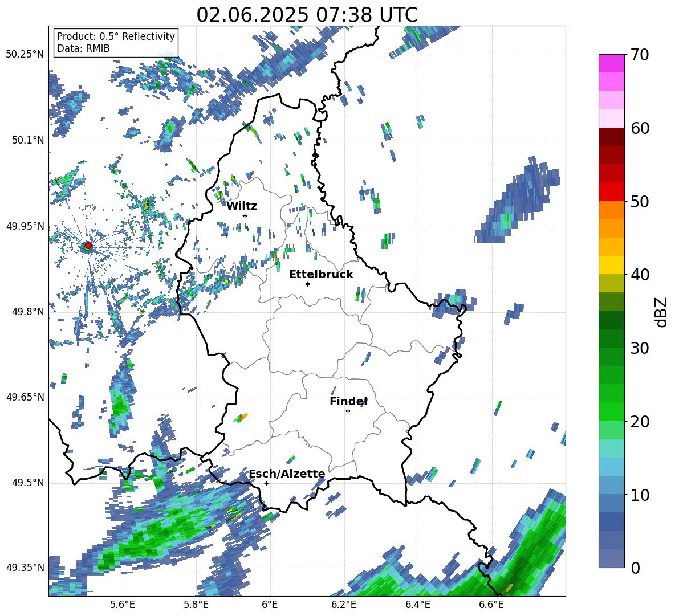Image resolution: width=675 pixels, height=616 pixels.
Task: Click the dark red colorbar segment below 60
Action: [611, 136]
